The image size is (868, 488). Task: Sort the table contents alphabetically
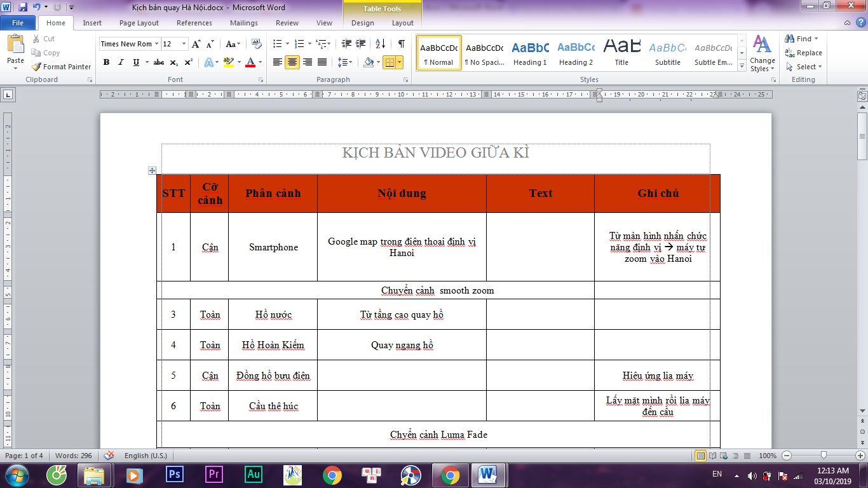coord(381,44)
